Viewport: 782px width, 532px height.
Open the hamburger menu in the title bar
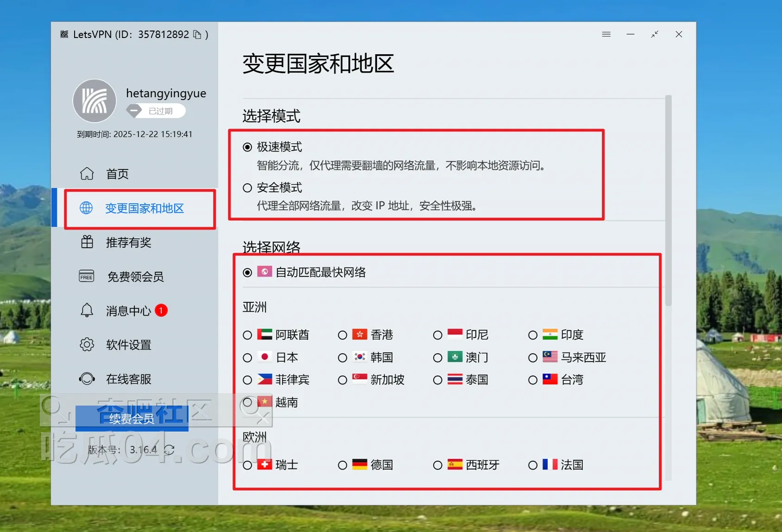point(606,34)
